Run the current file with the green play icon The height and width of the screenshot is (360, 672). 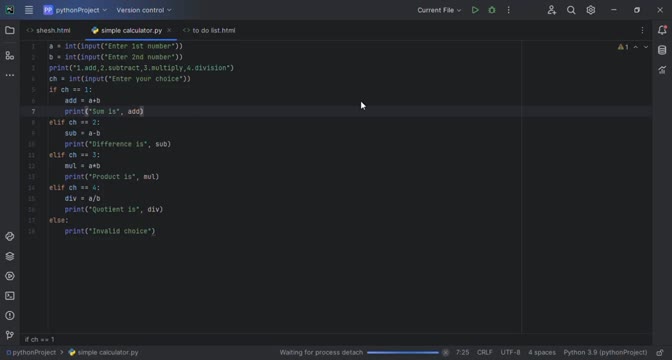475,10
